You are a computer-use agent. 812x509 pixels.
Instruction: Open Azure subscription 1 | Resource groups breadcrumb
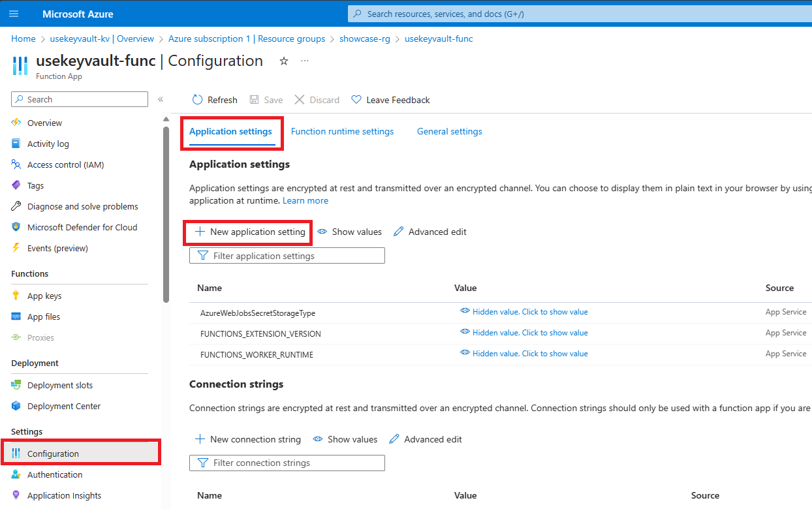click(x=247, y=39)
